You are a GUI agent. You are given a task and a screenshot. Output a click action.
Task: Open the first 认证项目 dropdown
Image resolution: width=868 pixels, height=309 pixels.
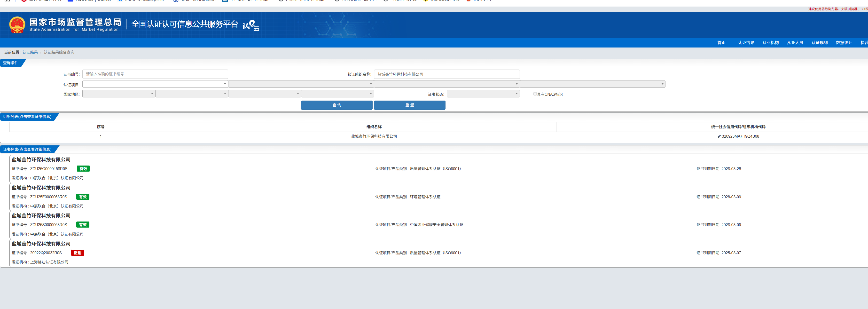pos(155,84)
